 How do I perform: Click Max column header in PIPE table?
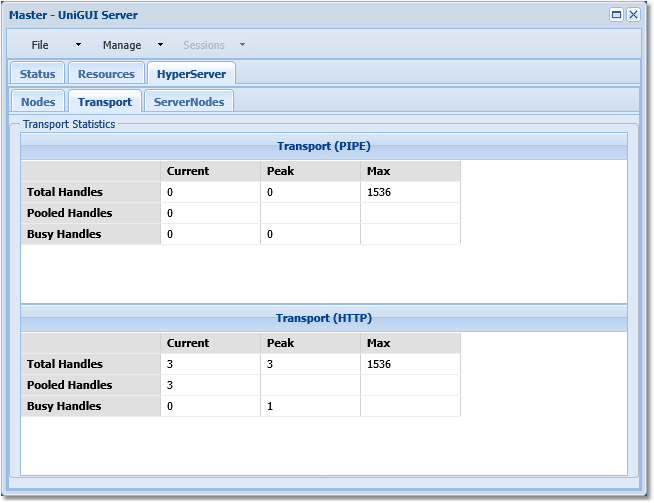coord(378,171)
